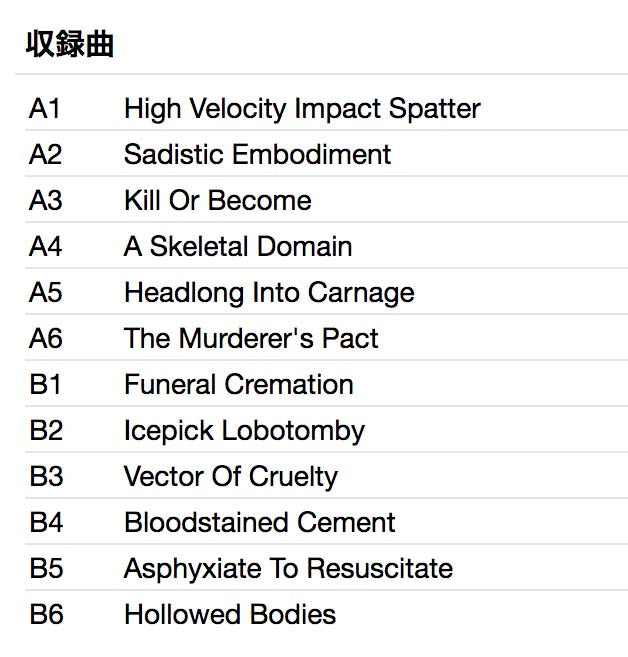Screen dimensions: 628x657
Task: Click the track Asphyxiate To Resuscitate
Action: [x=288, y=568]
